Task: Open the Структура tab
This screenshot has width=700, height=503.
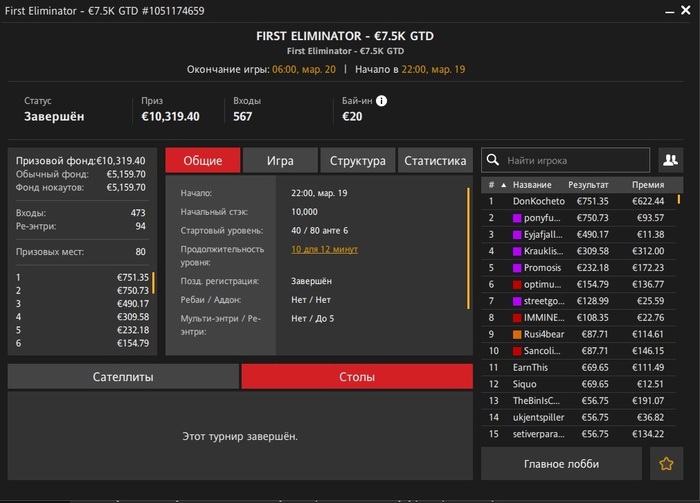Action: [358, 160]
